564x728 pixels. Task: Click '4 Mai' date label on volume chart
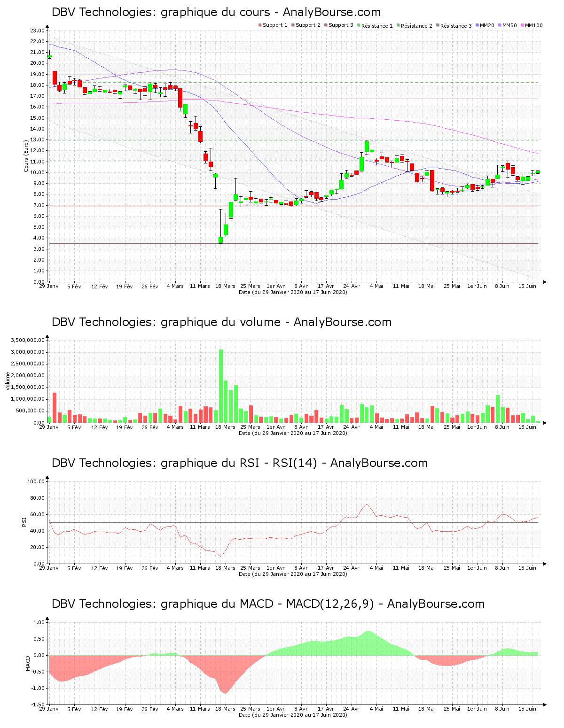(x=376, y=427)
